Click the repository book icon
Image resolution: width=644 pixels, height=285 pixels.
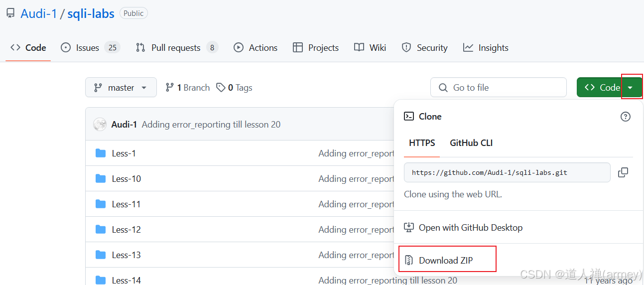10,13
